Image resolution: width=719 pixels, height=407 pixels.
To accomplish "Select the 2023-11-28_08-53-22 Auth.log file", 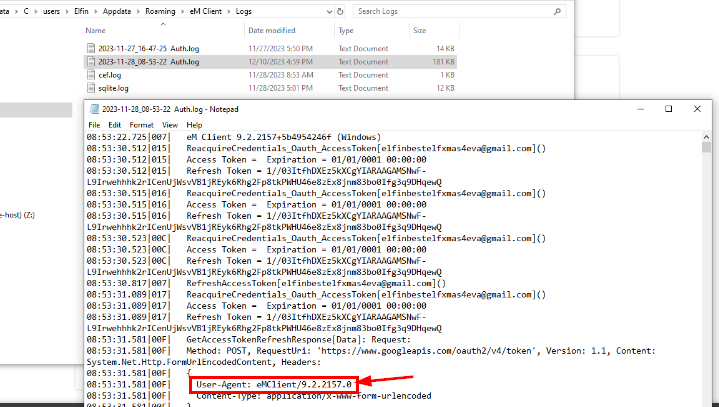I will 149,62.
